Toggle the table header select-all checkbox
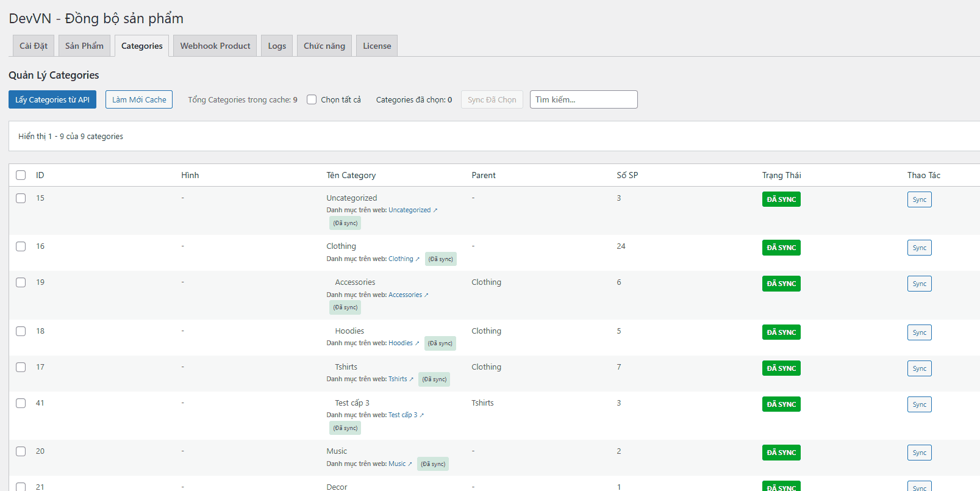 [21, 175]
